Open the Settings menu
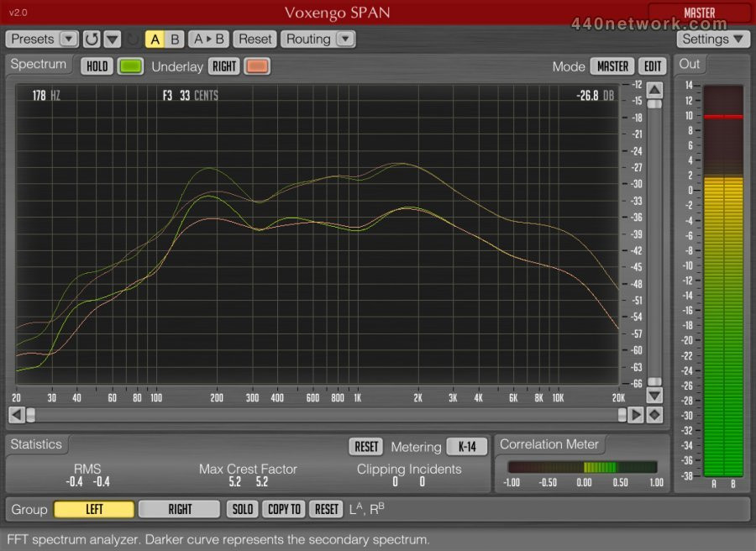 point(712,39)
